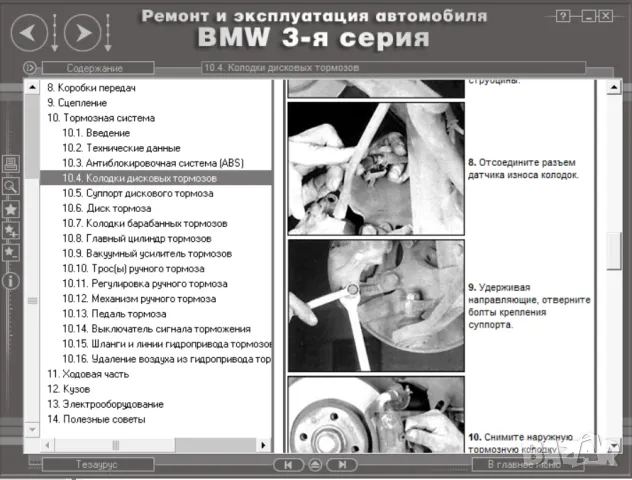Select 10.5. Суппорт дискового тормоза
Image resolution: width=632 pixels, height=480 pixels.
click(124, 192)
